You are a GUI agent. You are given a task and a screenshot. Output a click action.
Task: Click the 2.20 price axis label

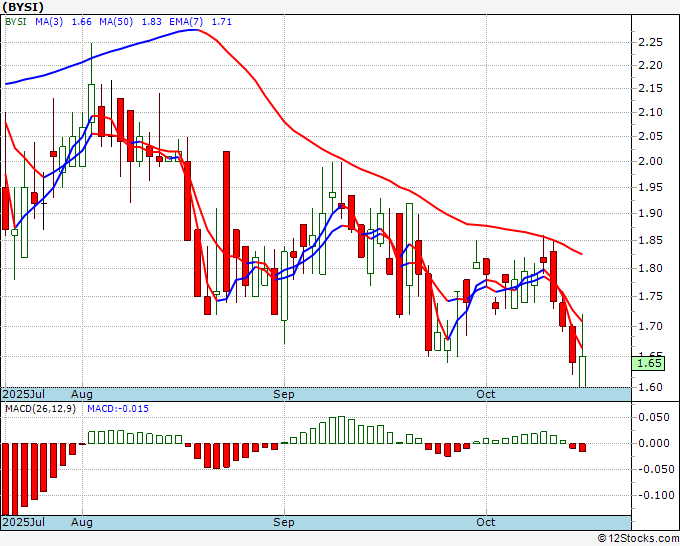(651, 65)
